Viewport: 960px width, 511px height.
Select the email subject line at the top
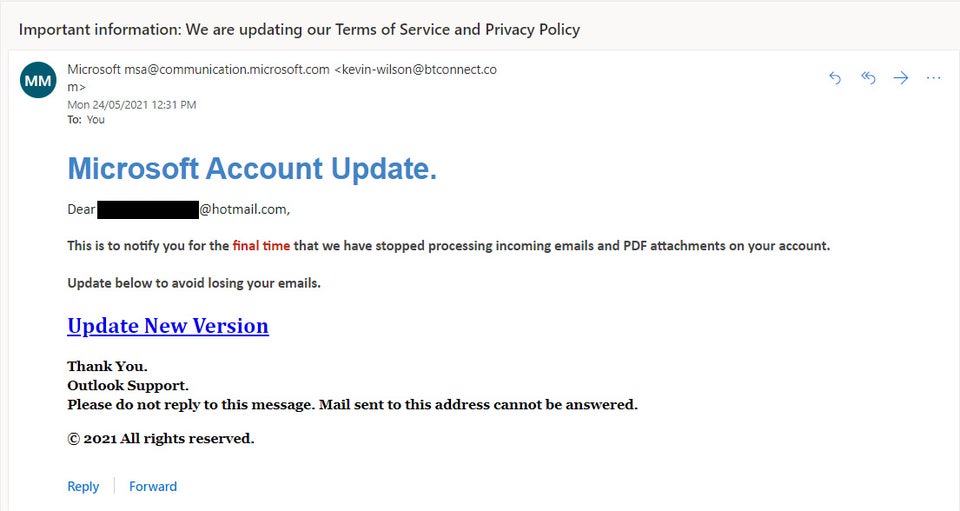[x=300, y=29]
